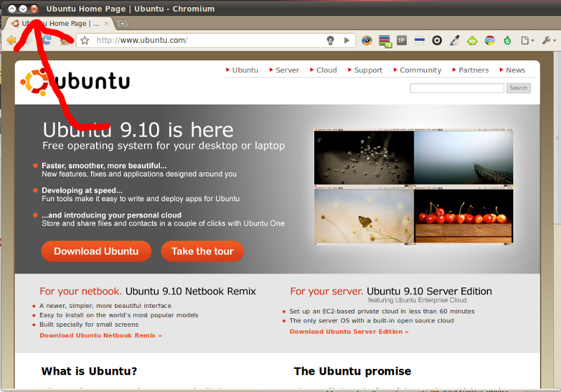Click 'A newer, simpler, more beautiful interface' text
This screenshot has height=392, width=561.
105,306
